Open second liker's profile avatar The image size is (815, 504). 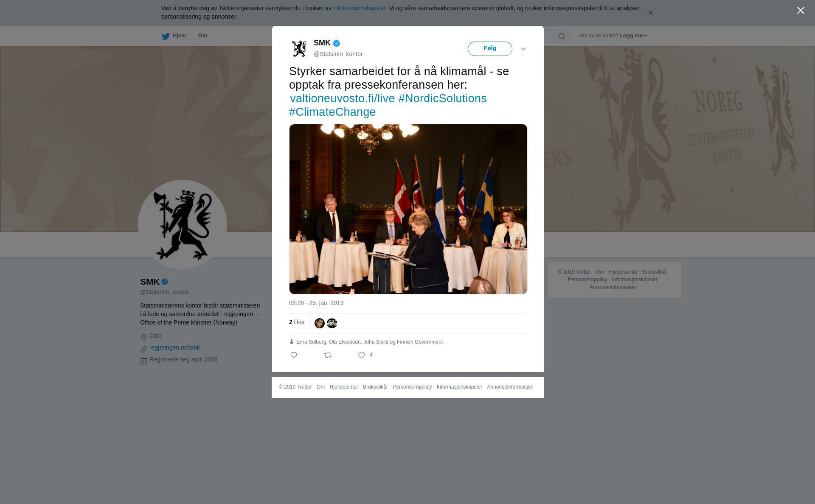[x=332, y=323]
